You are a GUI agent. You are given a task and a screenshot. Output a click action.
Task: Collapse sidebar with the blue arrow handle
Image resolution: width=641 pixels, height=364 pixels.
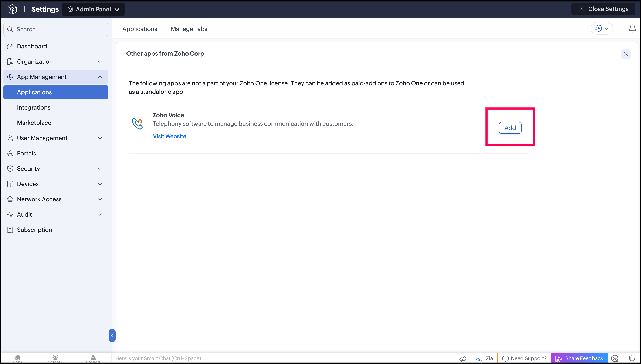pyautogui.click(x=112, y=336)
